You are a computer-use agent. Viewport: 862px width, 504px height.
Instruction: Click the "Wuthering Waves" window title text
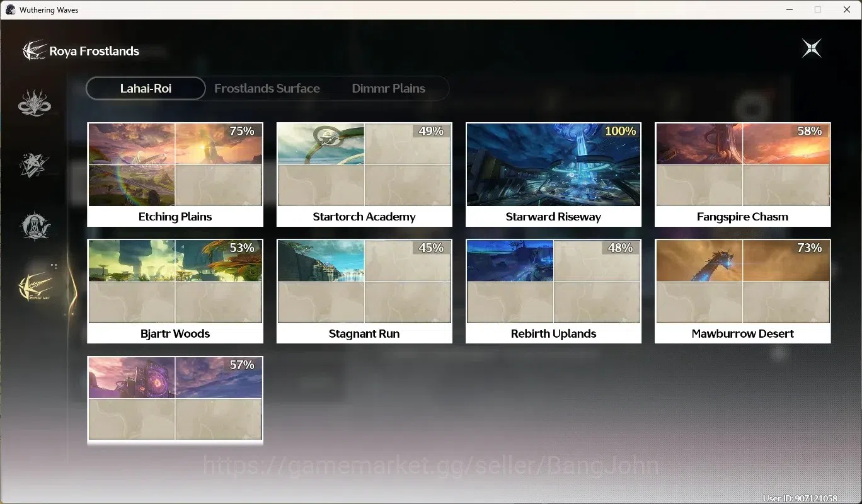(x=49, y=10)
